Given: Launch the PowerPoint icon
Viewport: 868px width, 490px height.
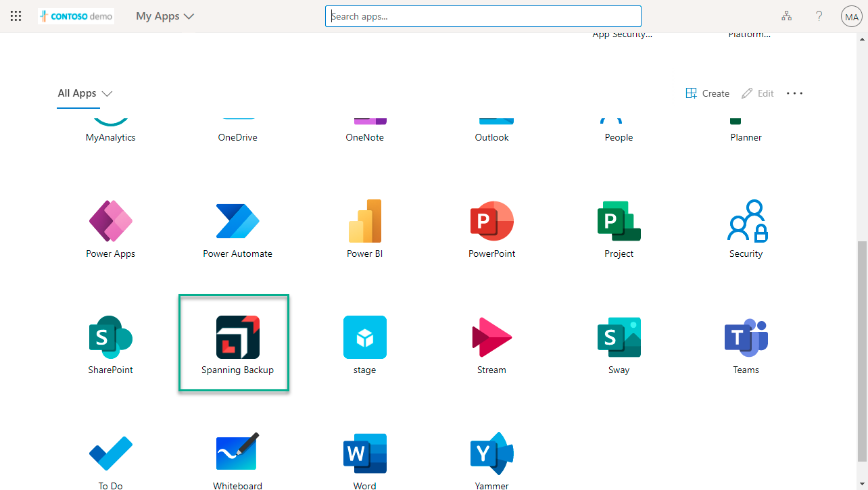Looking at the screenshot, I should pyautogui.click(x=492, y=221).
